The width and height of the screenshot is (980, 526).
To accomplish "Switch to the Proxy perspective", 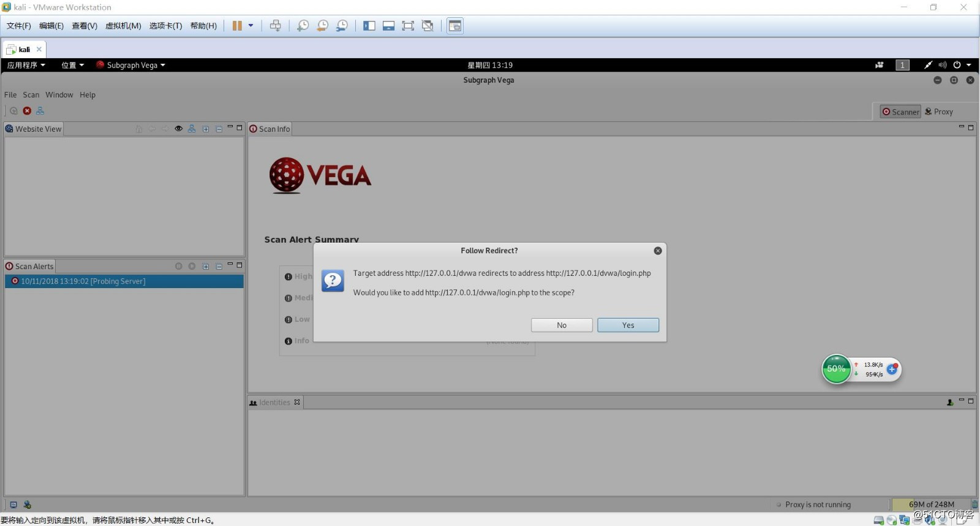I will pos(939,112).
